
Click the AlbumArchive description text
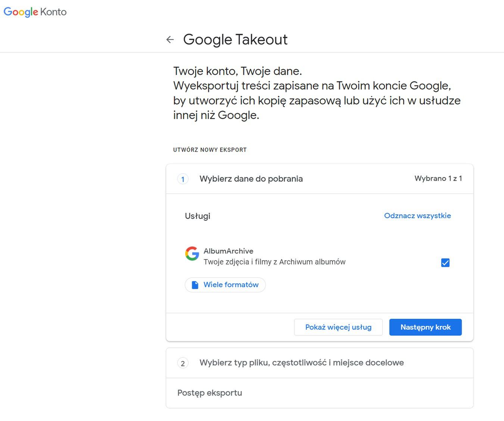tap(275, 262)
